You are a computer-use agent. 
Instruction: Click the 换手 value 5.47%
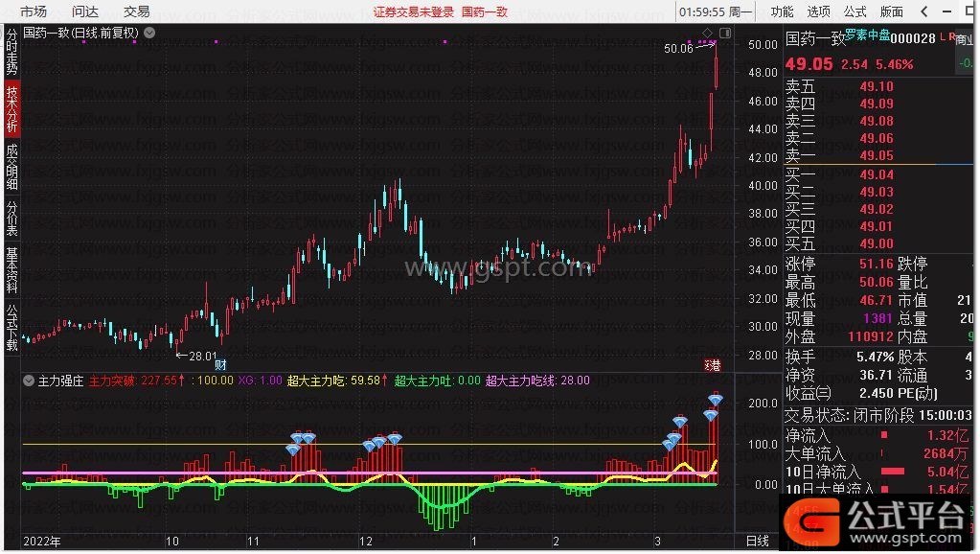click(x=875, y=357)
